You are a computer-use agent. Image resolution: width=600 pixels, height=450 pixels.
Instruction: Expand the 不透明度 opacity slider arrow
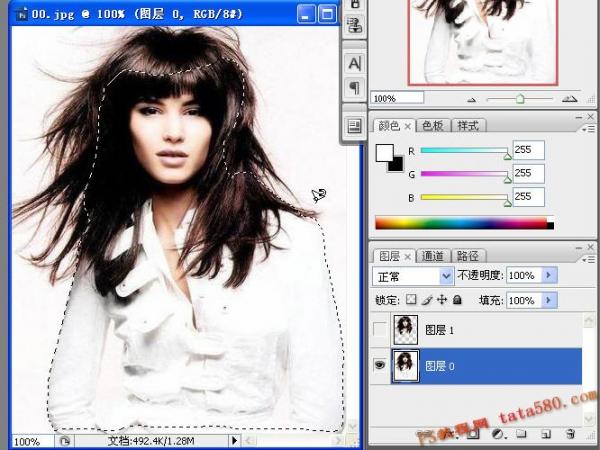tap(549, 275)
